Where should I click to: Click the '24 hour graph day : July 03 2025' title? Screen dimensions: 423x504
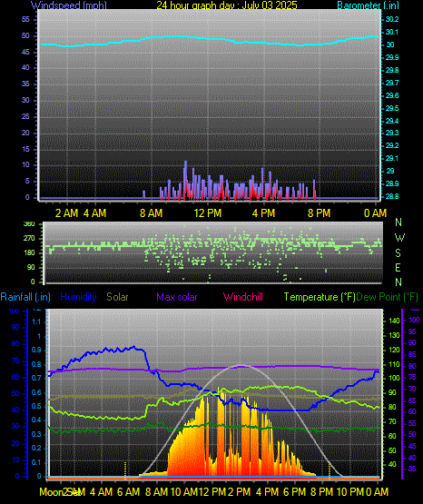pos(227,5)
